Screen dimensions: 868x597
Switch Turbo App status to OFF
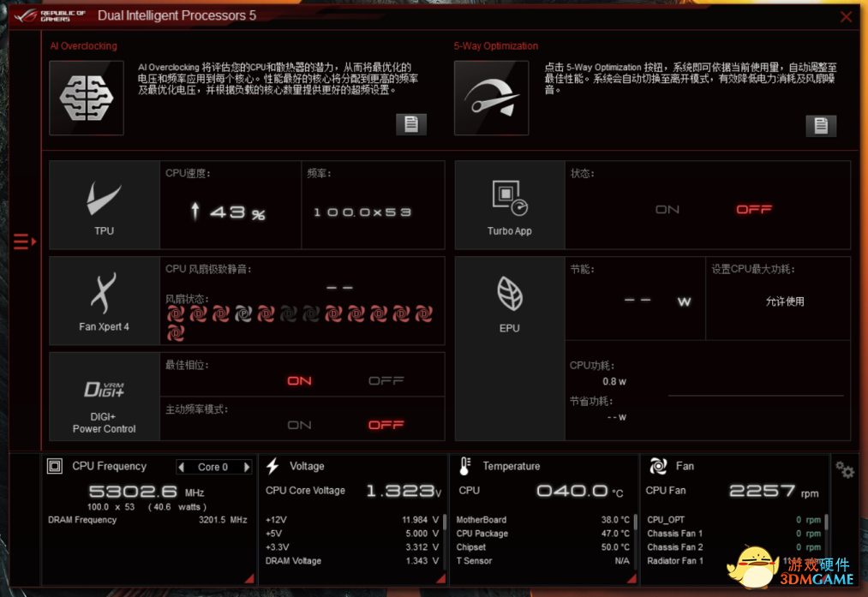(753, 210)
